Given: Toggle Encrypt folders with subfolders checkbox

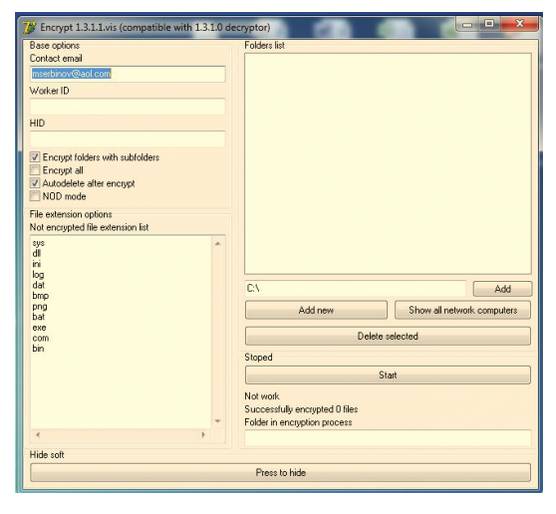Looking at the screenshot, I should point(35,157).
